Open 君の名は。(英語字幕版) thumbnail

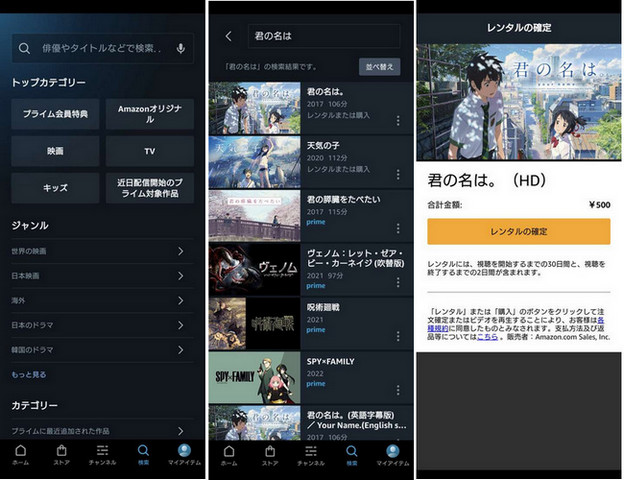click(255, 423)
